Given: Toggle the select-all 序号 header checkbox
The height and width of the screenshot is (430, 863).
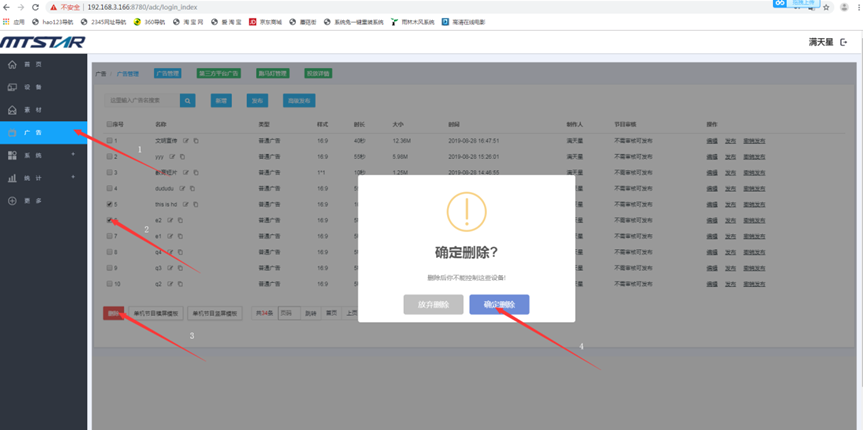Looking at the screenshot, I should pyautogui.click(x=110, y=125).
